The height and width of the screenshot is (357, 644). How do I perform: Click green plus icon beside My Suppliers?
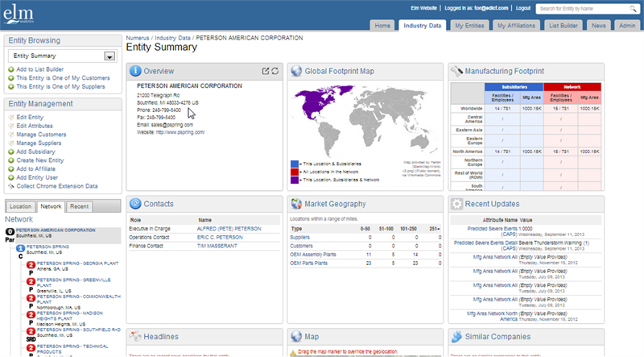(x=11, y=87)
